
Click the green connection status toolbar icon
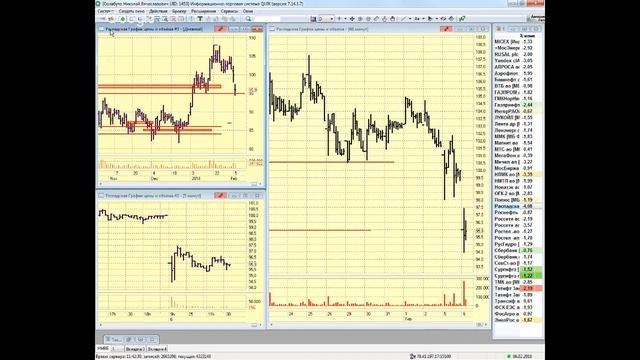point(123,19)
